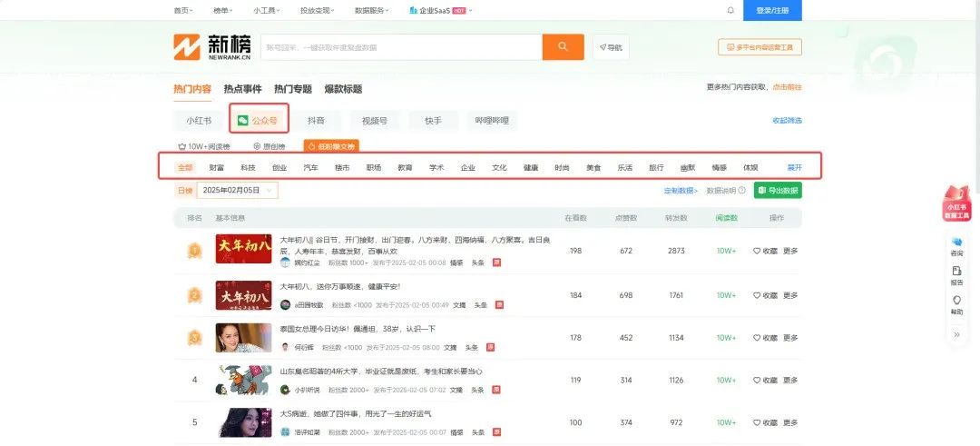Filter by 体娱 category
Screen dimensions: 980x446
click(750, 168)
